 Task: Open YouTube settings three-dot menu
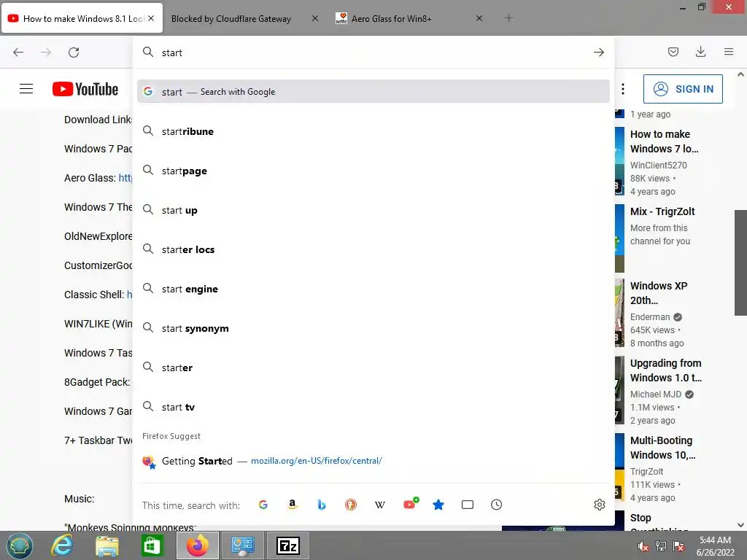(x=623, y=89)
